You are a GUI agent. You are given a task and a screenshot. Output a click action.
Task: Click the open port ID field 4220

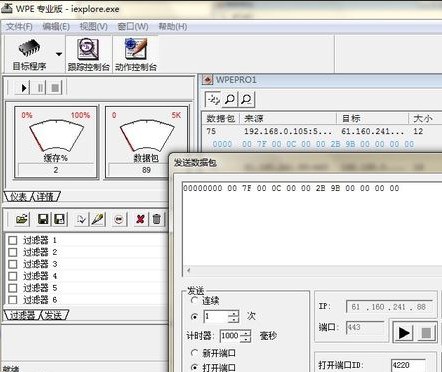point(408,365)
